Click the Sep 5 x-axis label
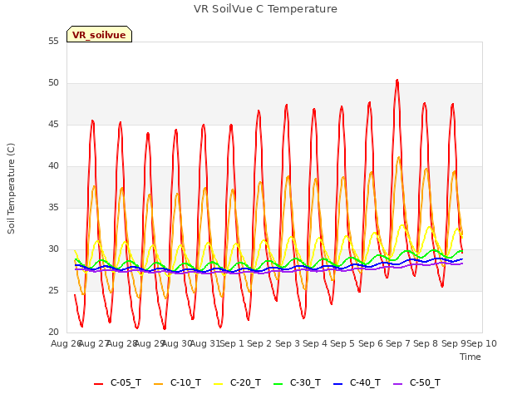Screen dimensions: 532x399 click(x=342, y=343)
